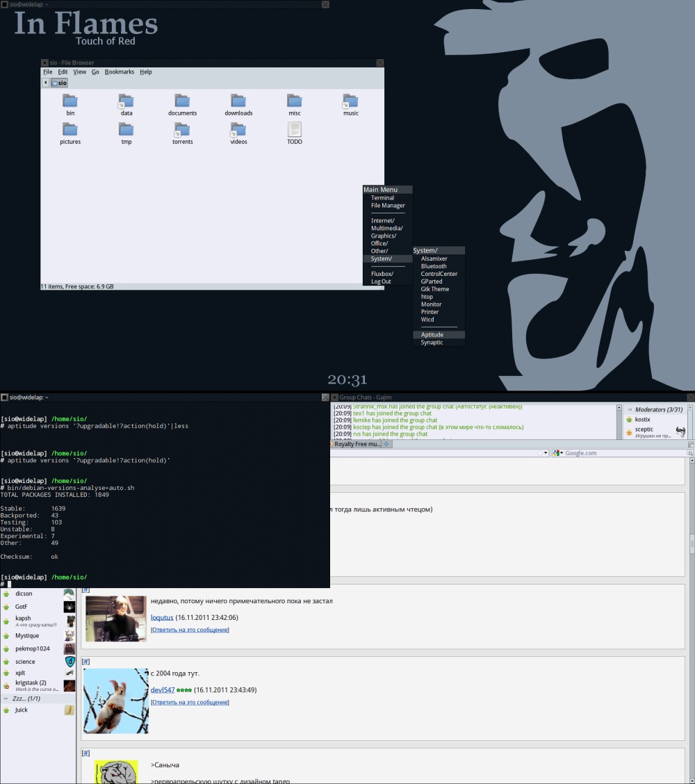Click reply link under devl547 message
695x784 pixels.
click(x=190, y=703)
